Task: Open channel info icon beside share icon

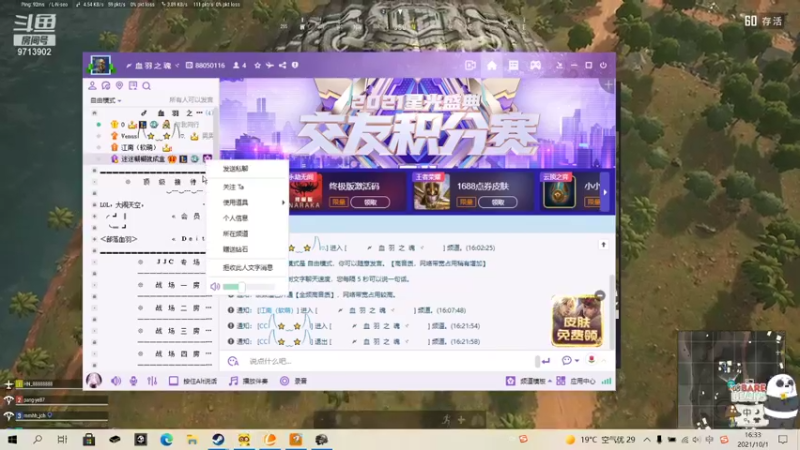Action: (295, 65)
